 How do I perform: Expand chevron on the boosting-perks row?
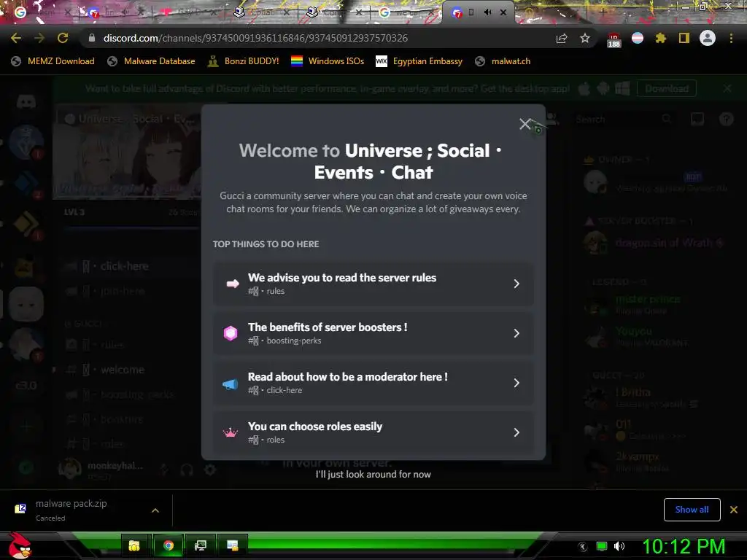[516, 333]
